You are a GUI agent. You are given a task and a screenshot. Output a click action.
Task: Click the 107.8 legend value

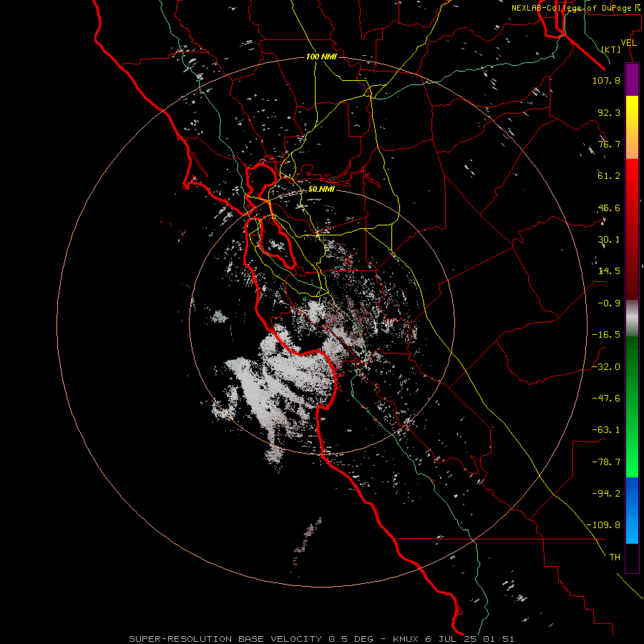[x=606, y=80]
